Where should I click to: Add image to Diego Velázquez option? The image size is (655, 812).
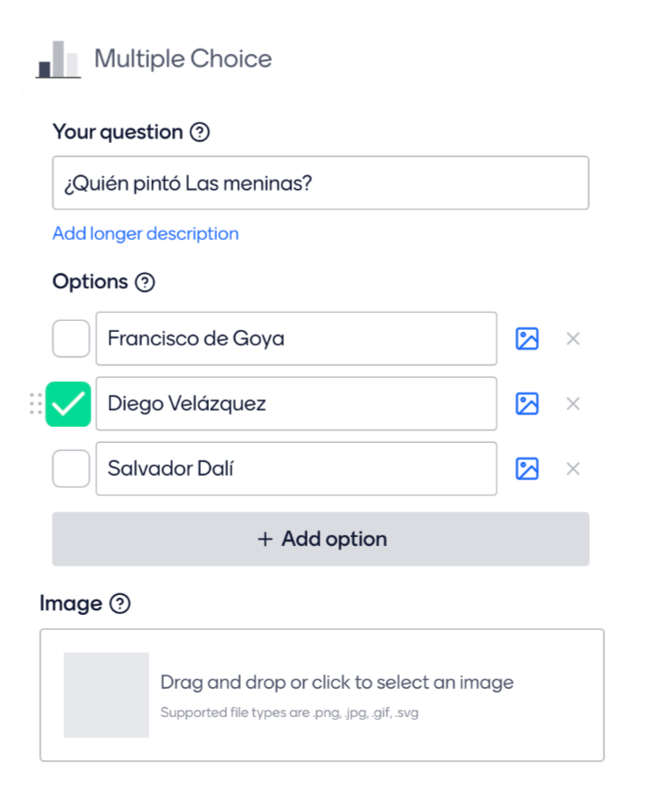(x=527, y=403)
